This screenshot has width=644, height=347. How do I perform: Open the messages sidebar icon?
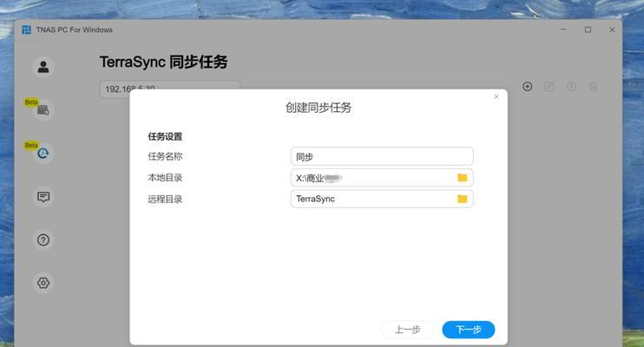coord(43,196)
